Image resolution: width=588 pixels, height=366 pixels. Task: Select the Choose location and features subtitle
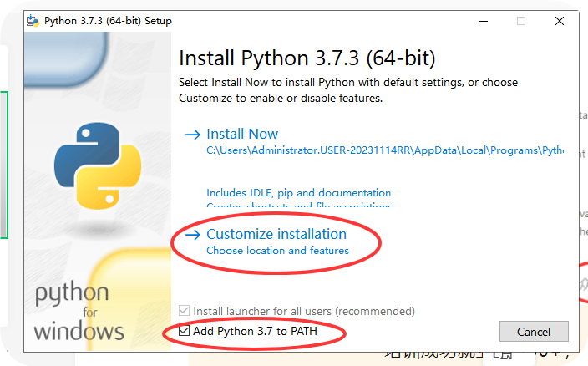pyautogui.click(x=277, y=251)
